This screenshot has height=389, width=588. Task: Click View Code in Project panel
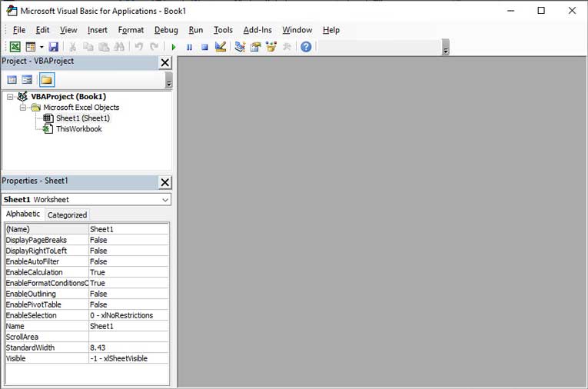(12, 80)
